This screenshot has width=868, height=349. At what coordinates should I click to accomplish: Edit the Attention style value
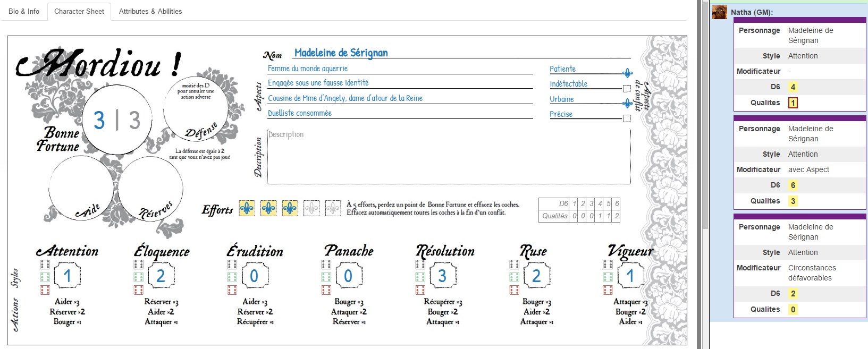[68, 276]
